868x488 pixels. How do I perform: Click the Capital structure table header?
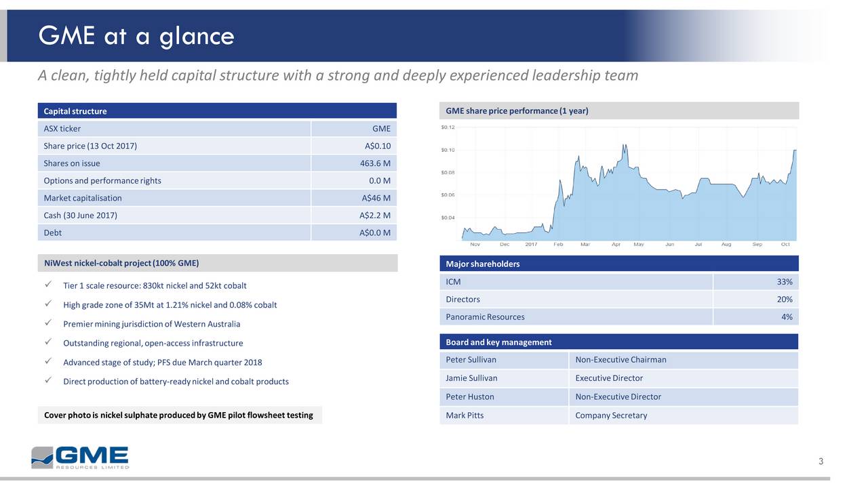pos(216,111)
